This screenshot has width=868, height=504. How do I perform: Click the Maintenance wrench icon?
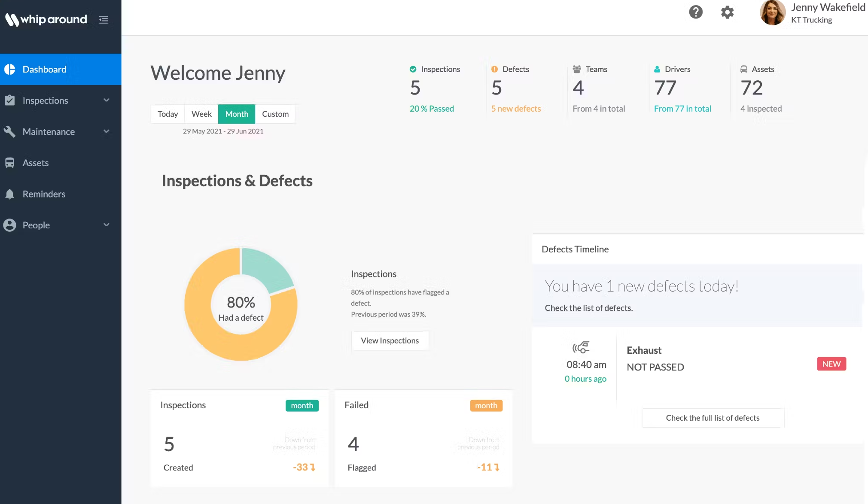[10, 131]
